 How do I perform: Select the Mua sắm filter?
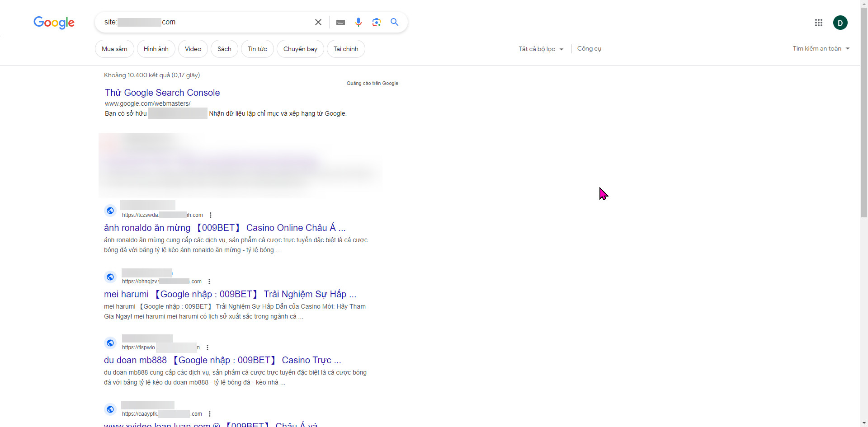pos(114,49)
